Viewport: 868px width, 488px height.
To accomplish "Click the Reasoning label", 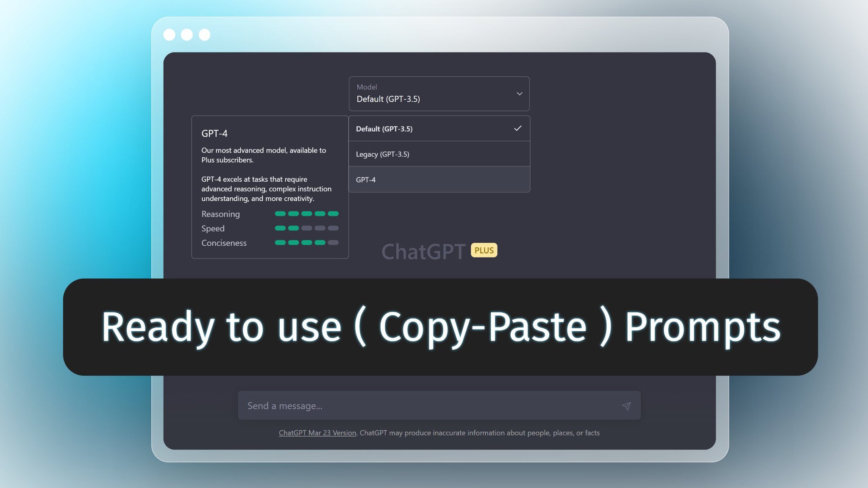I will pyautogui.click(x=220, y=214).
